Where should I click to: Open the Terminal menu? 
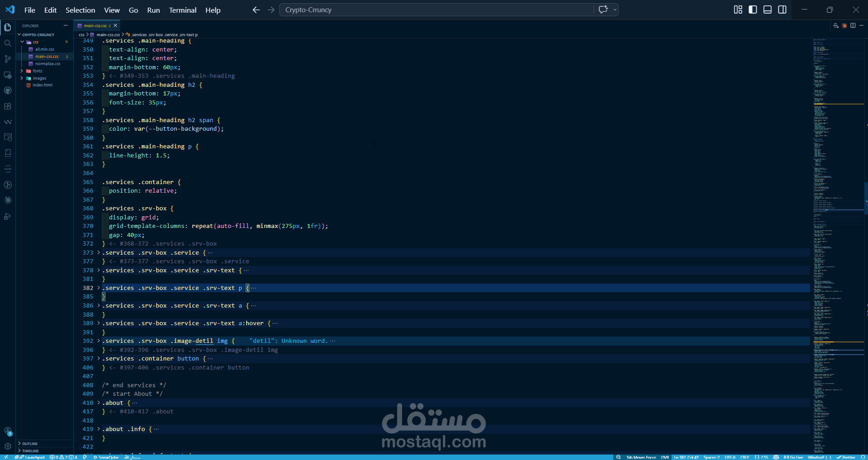182,10
